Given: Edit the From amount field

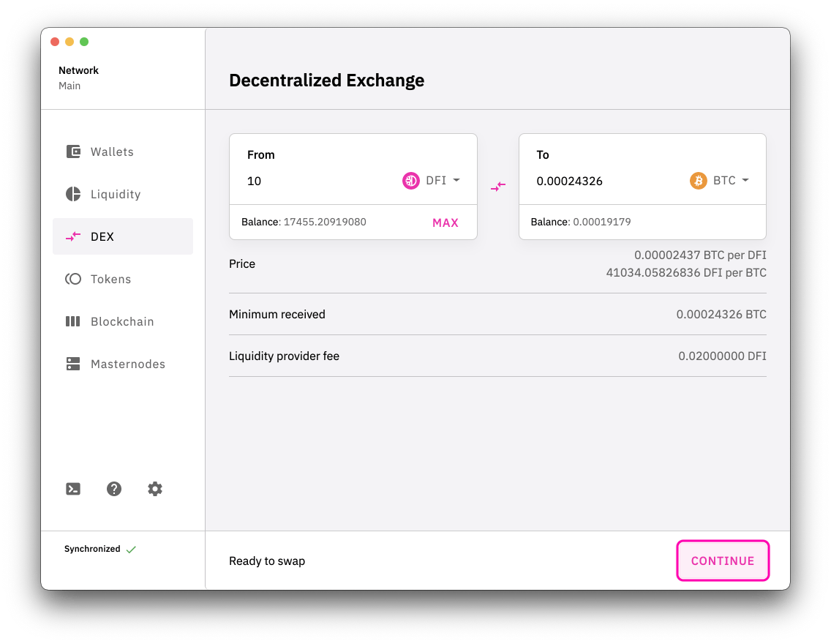Looking at the screenshot, I should tap(315, 181).
